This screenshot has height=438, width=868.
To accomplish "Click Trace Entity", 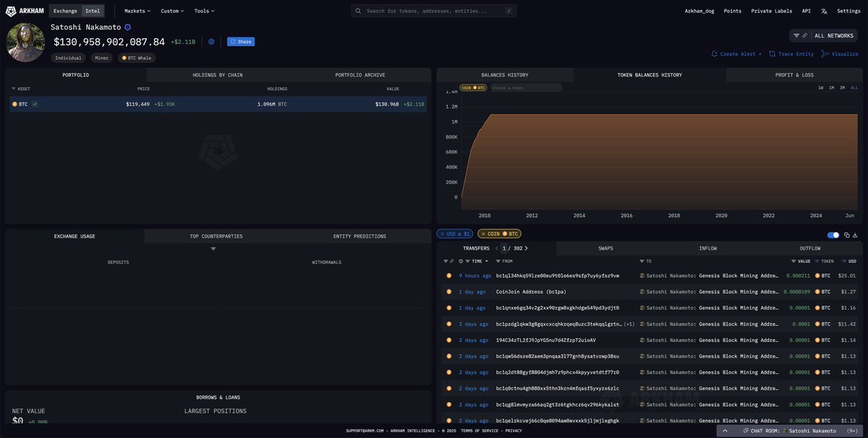I will click(791, 54).
